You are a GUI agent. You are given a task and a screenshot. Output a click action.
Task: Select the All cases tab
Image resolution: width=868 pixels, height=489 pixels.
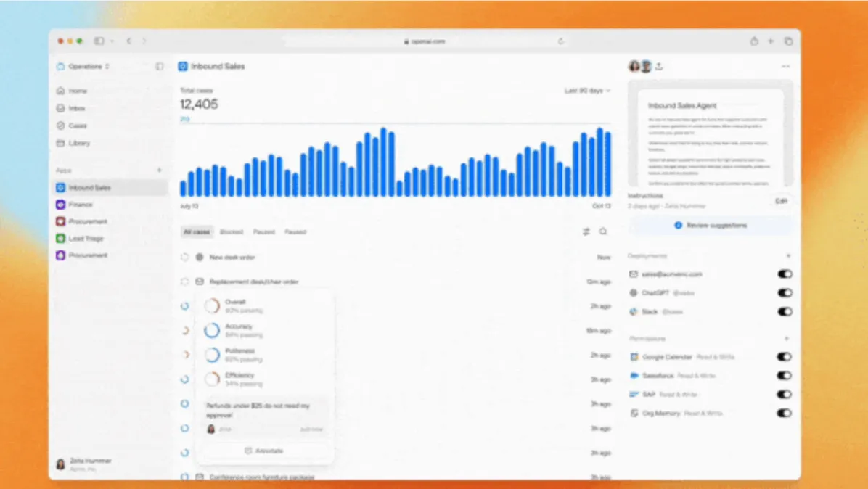[x=197, y=231]
